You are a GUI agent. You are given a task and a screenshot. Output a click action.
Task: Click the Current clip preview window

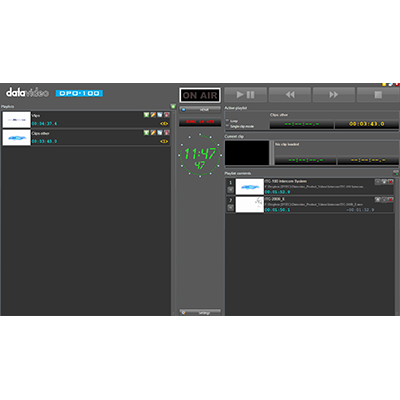tap(247, 153)
